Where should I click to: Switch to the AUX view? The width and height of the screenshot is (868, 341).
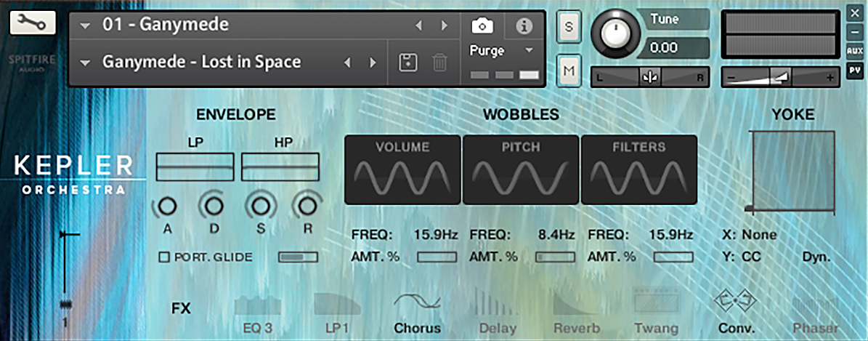pos(854,51)
